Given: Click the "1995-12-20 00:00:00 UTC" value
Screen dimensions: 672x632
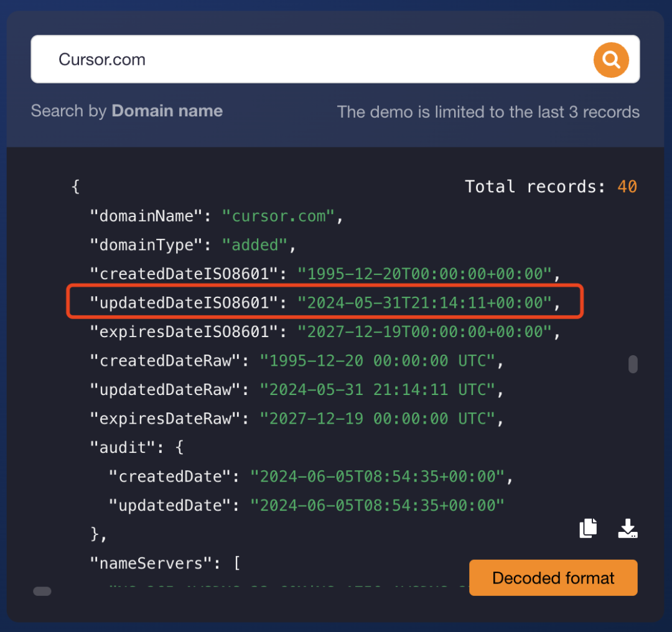Looking at the screenshot, I should tap(377, 361).
